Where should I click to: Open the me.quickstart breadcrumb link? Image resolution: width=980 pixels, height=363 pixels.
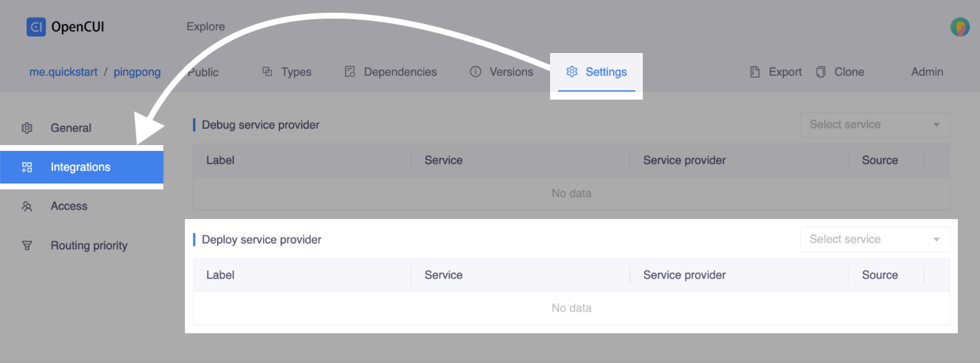(x=63, y=72)
